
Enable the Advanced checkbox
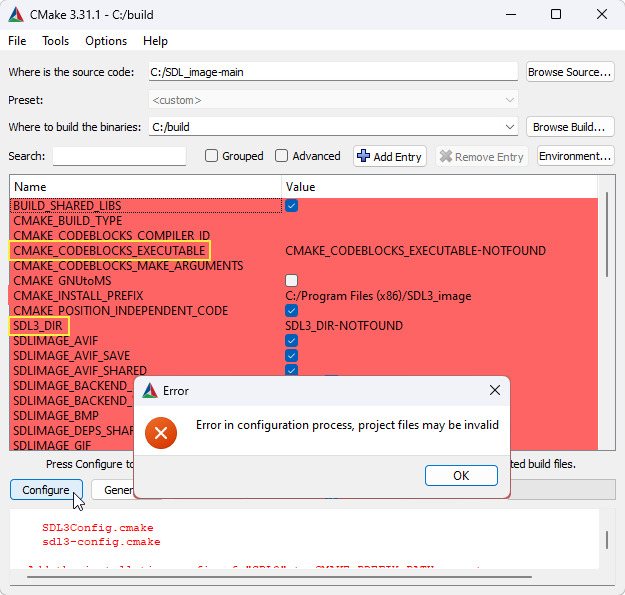tap(281, 155)
